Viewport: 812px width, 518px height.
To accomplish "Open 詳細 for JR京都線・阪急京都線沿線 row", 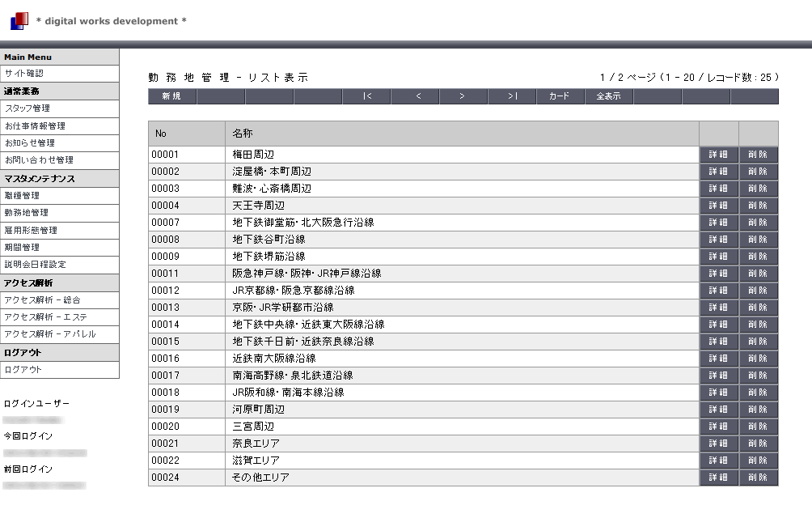I will point(719,291).
